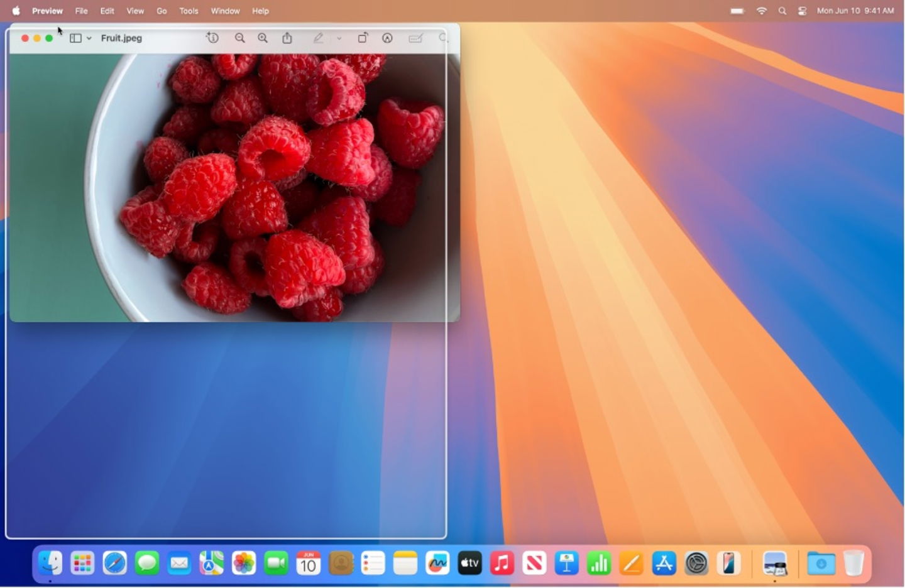This screenshot has height=588, width=905.
Task: Expand the sidebar view options chevron
Action: coord(89,38)
